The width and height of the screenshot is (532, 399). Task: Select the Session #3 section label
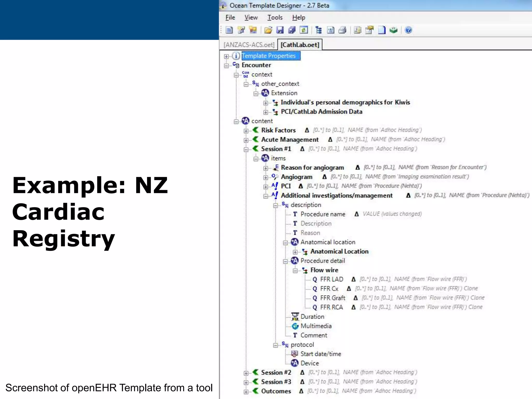[276, 382]
